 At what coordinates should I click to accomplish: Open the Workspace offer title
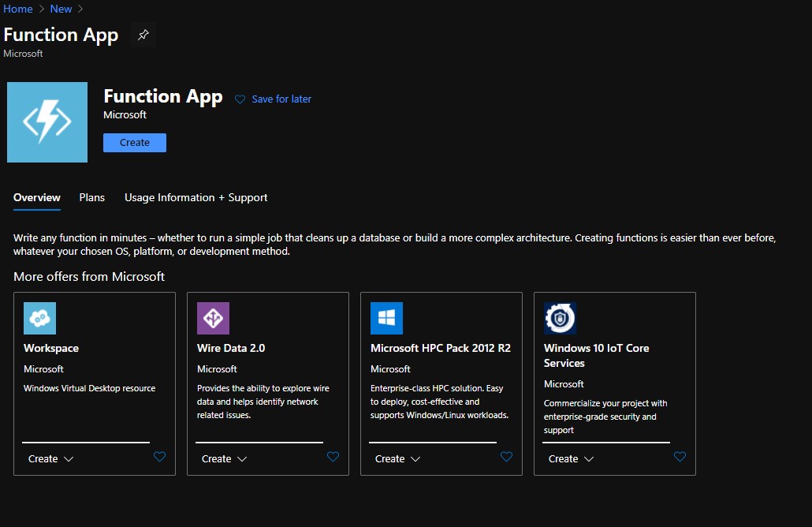click(51, 348)
